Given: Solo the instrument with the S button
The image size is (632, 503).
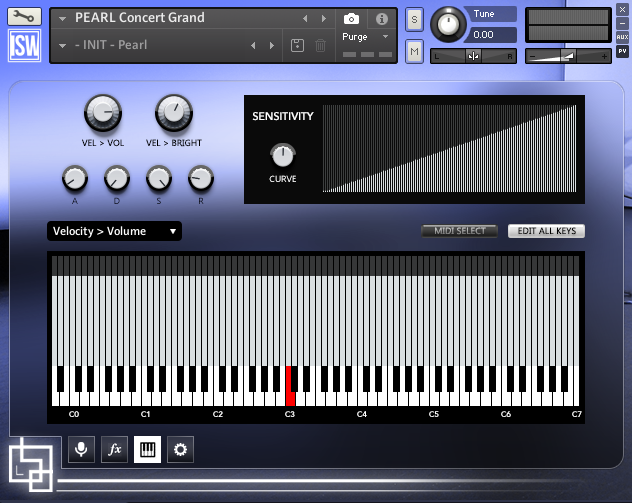Looking at the screenshot, I should [414, 19].
